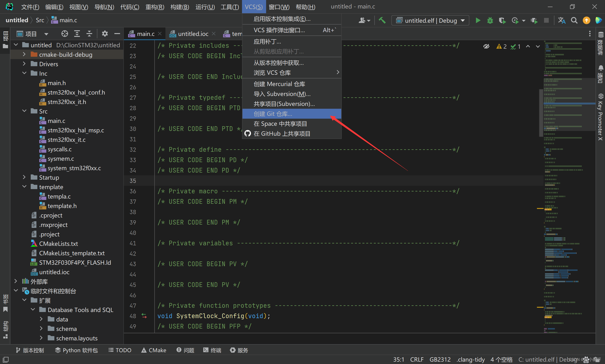Open project panel gear settings
This screenshot has height=364, width=605.
[105, 34]
